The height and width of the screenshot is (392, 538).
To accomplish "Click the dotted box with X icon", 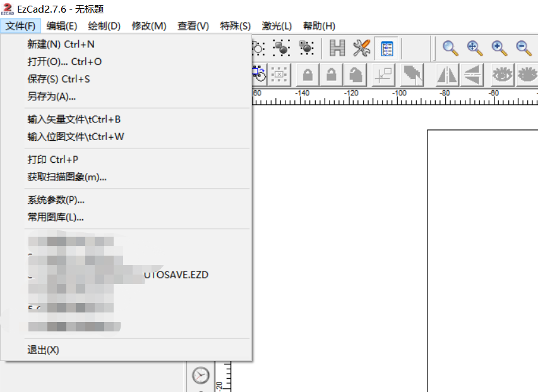I will pos(279,74).
